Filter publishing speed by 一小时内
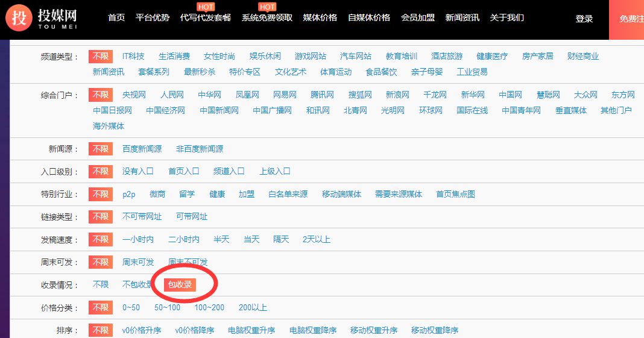 point(138,240)
